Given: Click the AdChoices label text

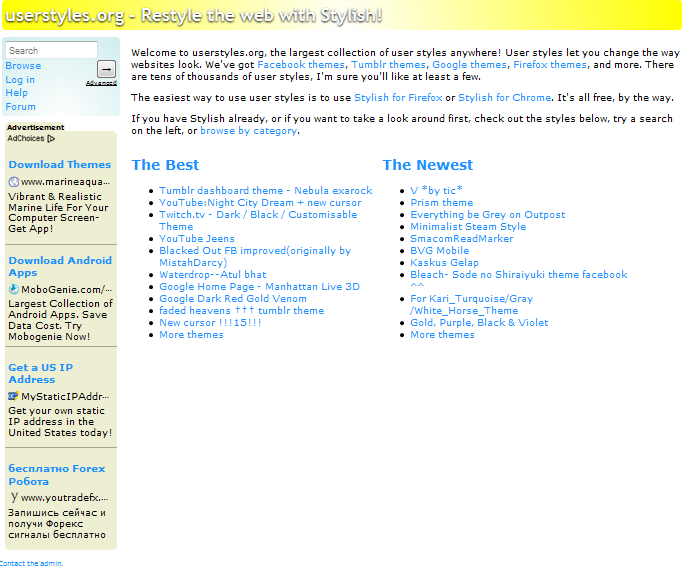Looking at the screenshot, I should pos(26,139).
